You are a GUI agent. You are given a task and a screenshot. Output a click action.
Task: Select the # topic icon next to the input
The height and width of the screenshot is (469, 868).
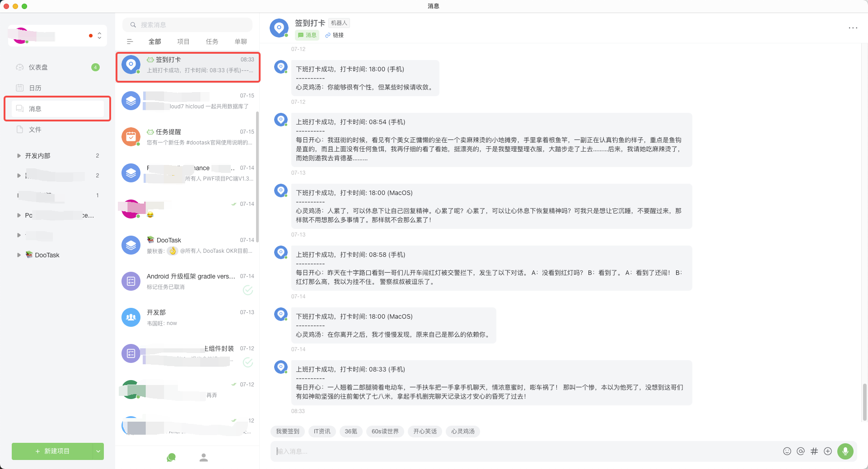pyautogui.click(x=814, y=451)
